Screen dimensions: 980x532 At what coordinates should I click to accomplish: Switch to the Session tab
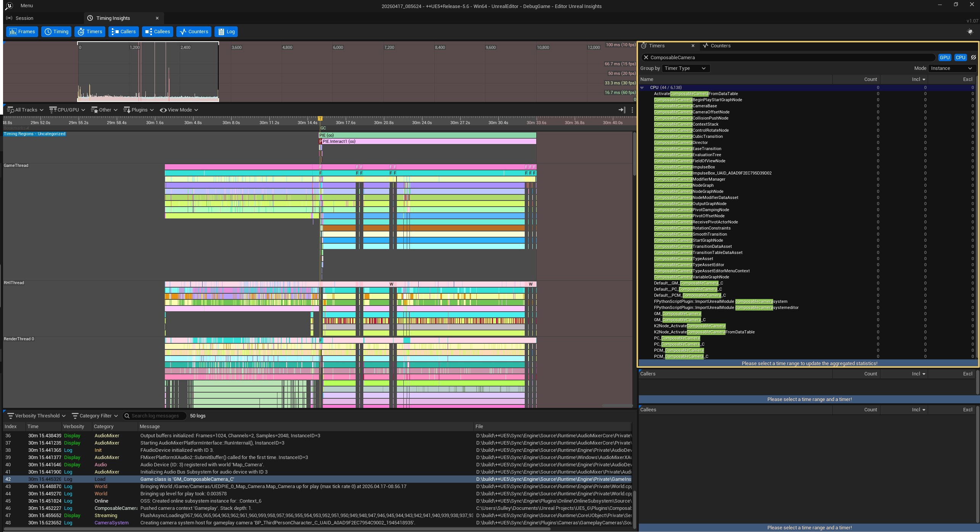[24, 18]
